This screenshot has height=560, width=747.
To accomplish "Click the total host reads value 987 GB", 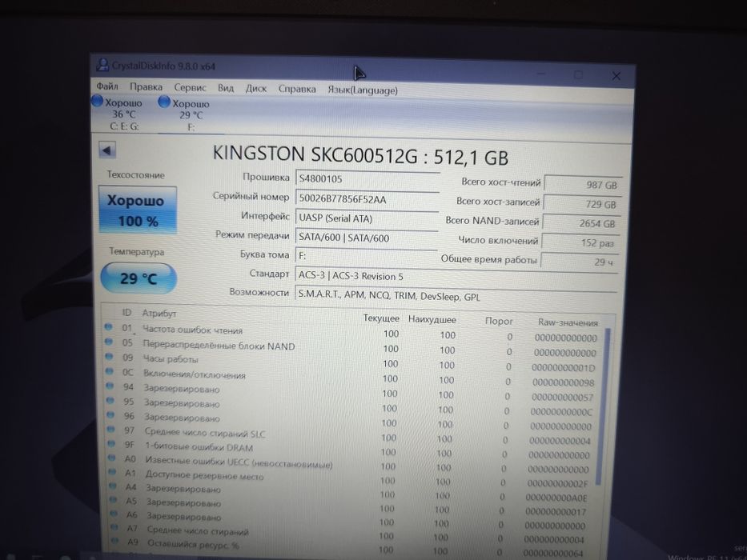I will coord(583,185).
